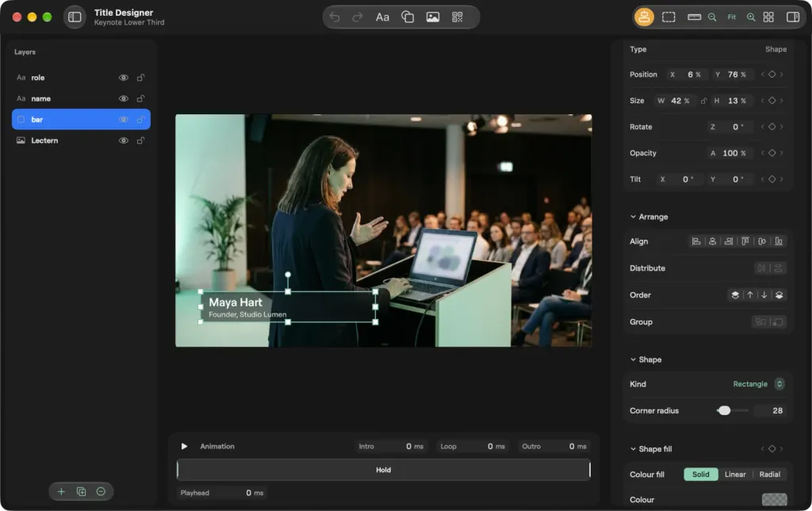Toggle the right inspector panel icon

(x=793, y=17)
